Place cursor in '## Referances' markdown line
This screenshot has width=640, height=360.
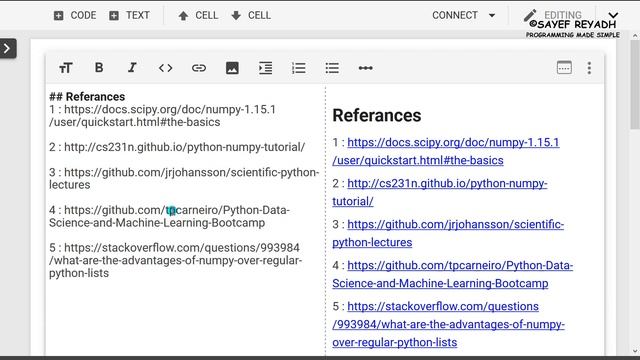coord(87,97)
